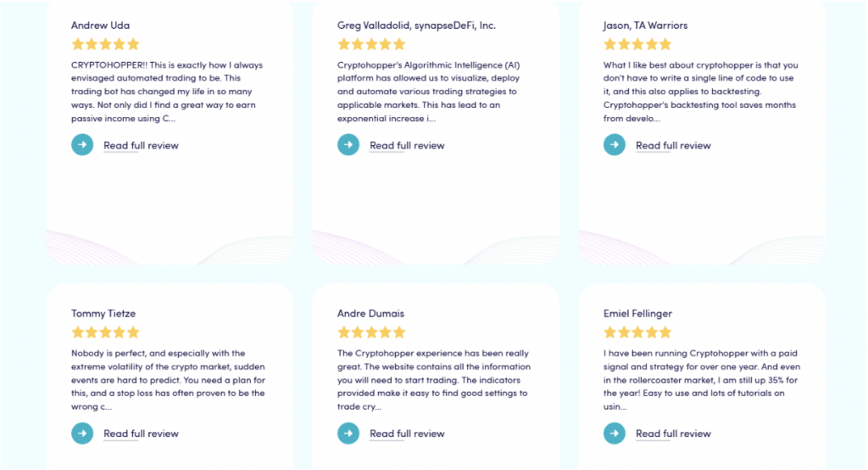Screen dimensions: 868x470
Task: Click the arrow icon under Tommy Tietze's review
Action: [x=82, y=434]
